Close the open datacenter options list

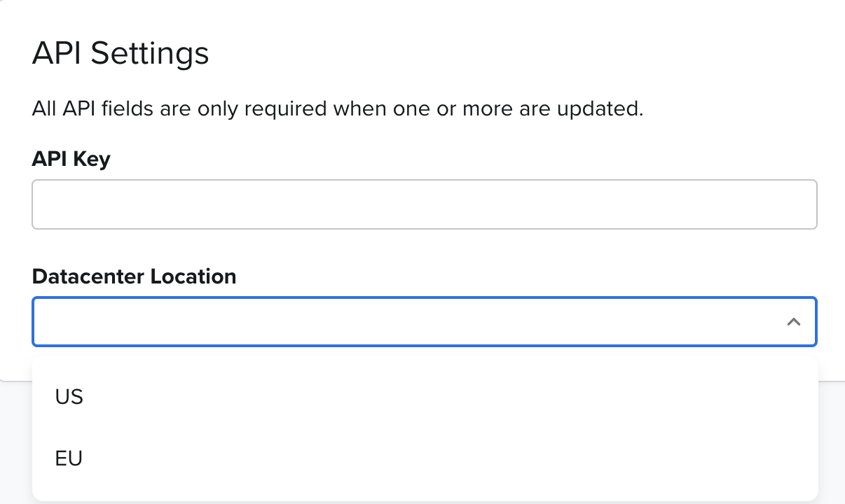click(x=793, y=322)
